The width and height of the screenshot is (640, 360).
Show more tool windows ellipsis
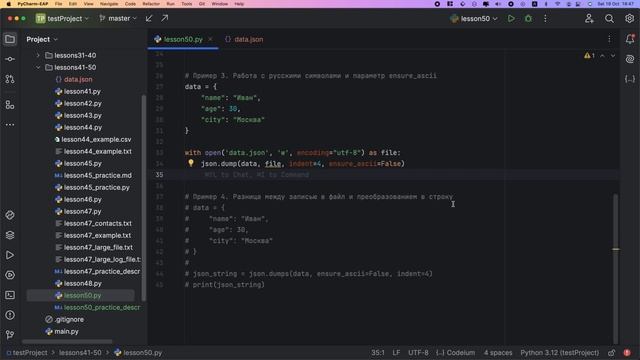click(10, 124)
